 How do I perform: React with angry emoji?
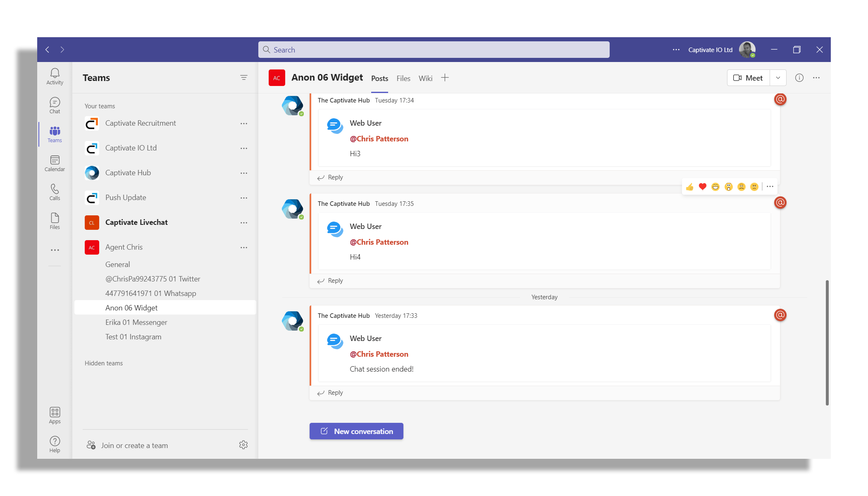coord(754,187)
